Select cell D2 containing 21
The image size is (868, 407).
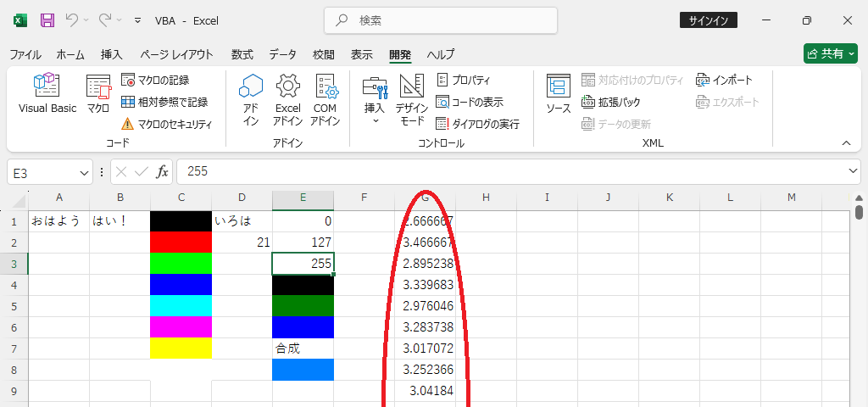click(242, 243)
